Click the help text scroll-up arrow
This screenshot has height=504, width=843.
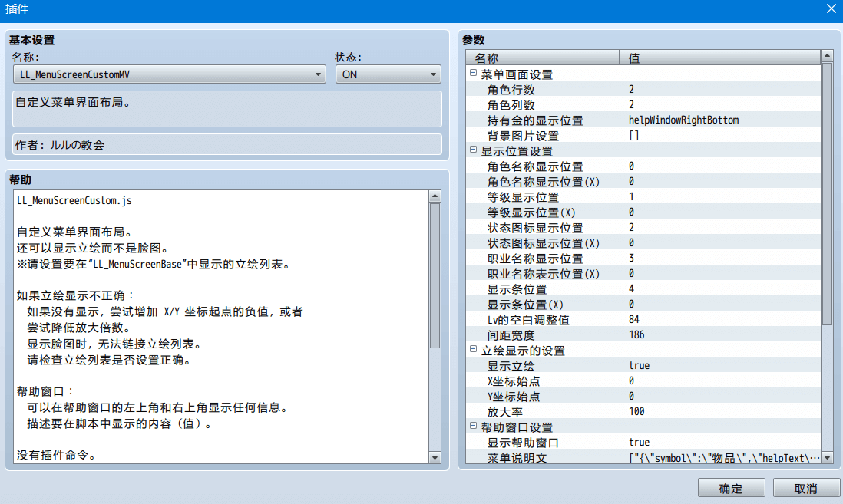tap(435, 196)
